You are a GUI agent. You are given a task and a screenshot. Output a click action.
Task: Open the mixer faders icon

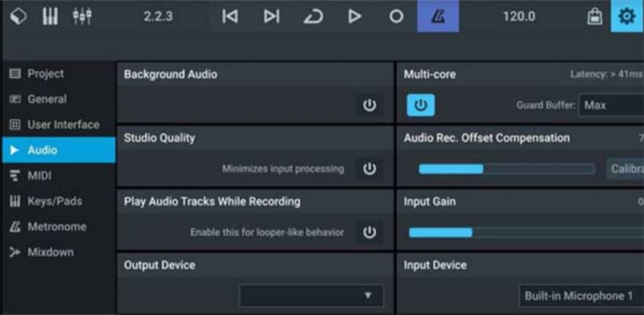click(x=82, y=16)
